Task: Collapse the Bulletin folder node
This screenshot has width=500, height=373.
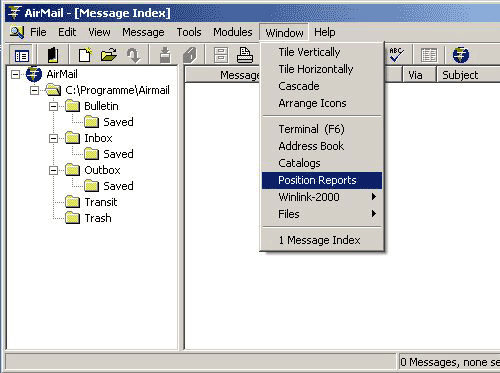Action: [x=53, y=106]
